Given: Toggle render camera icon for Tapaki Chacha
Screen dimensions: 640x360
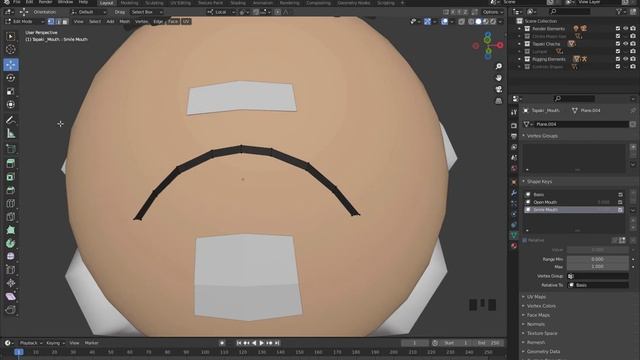Looking at the screenshot, I should pyautogui.click(x=633, y=44).
